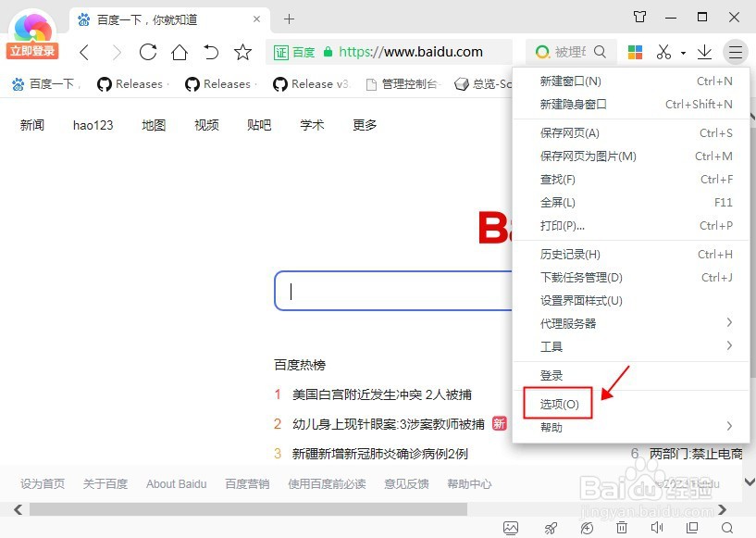This screenshot has height=538, width=756.
Task: Open the skin shirt icon in title bar
Action: [x=639, y=18]
